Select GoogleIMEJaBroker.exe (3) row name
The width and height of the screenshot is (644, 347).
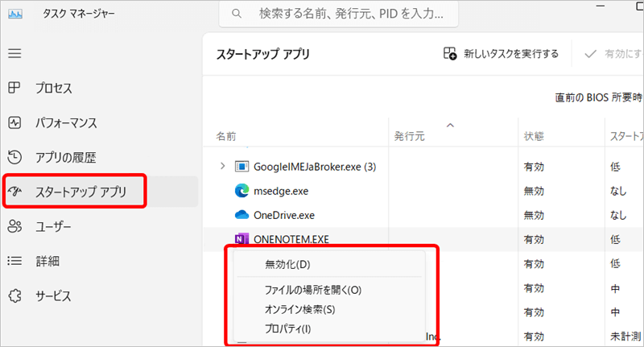[x=315, y=167]
